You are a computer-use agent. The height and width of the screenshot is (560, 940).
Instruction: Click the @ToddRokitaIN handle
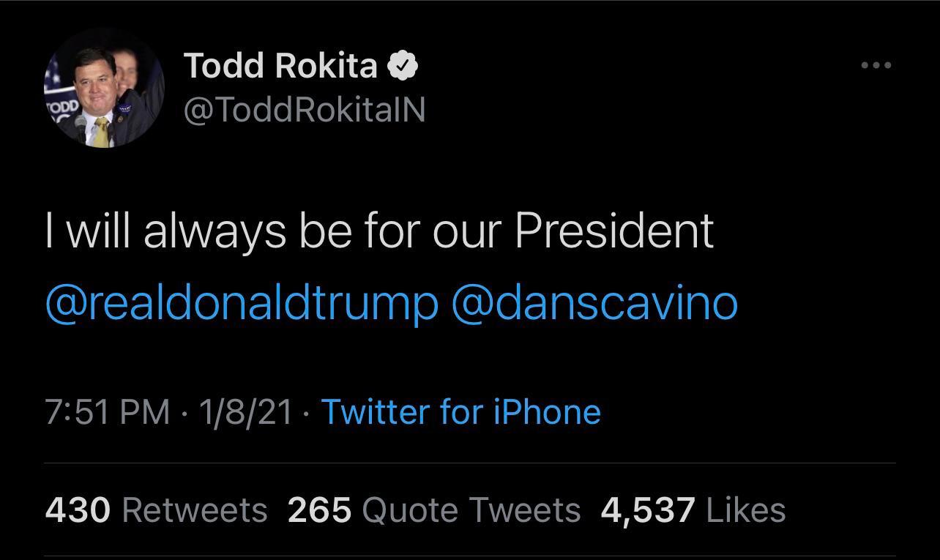305,108
